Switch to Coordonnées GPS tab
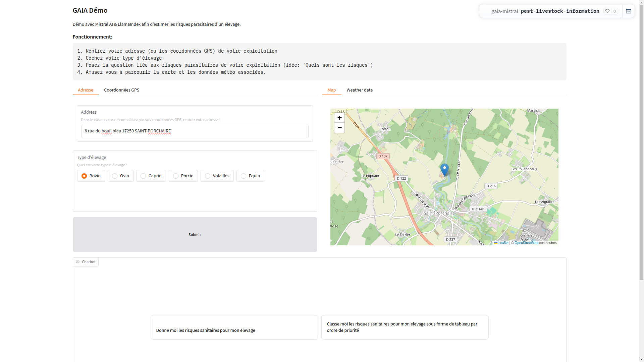The image size is (644, 362). coord(121,90)
